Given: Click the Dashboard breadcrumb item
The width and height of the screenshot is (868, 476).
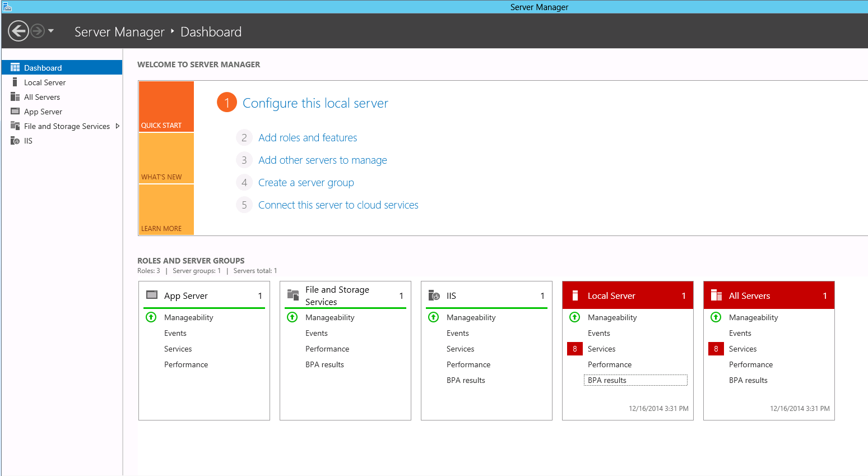Looking at the screenshot, I should [x=211, y=32].
